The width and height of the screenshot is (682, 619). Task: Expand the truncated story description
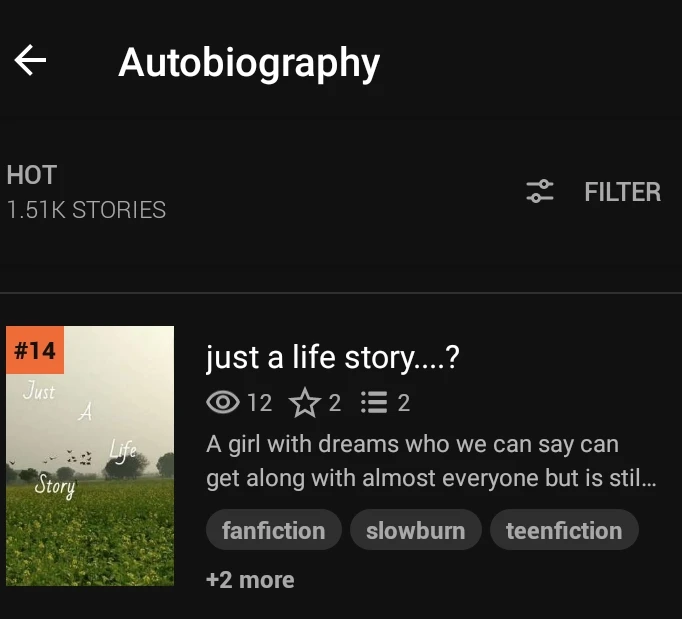click(431, 462)
